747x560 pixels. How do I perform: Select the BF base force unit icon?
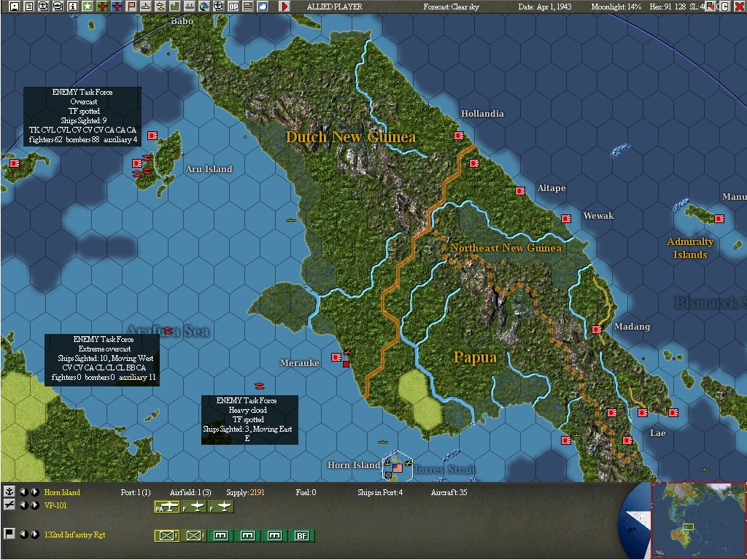pos(302,536)
